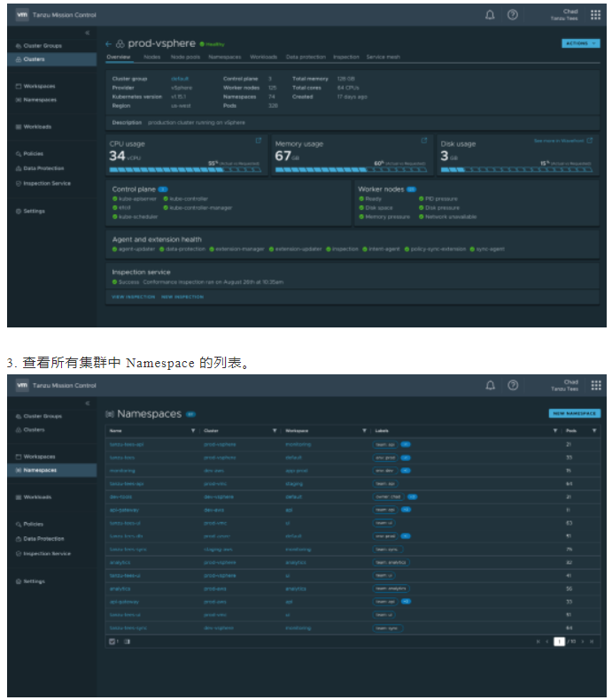
Task: Open Data Protection in sidebar of Namespaces screenshot
Action: [43, 539]
